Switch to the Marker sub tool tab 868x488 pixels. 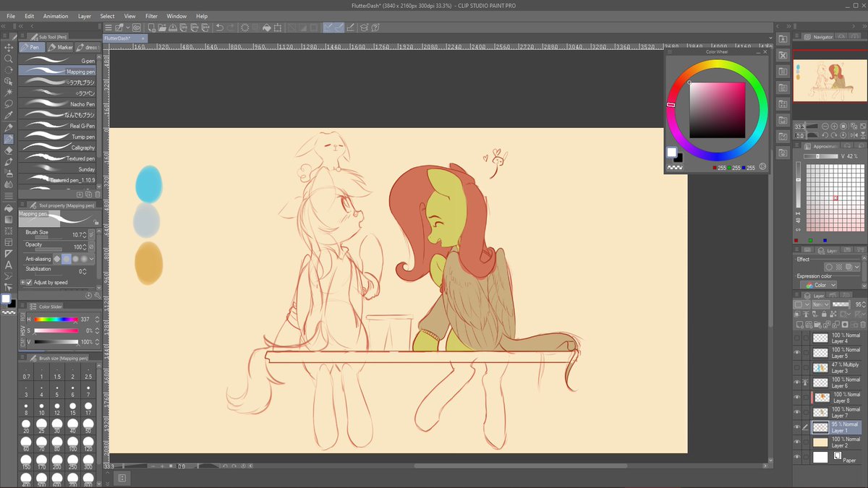(60, 47)
